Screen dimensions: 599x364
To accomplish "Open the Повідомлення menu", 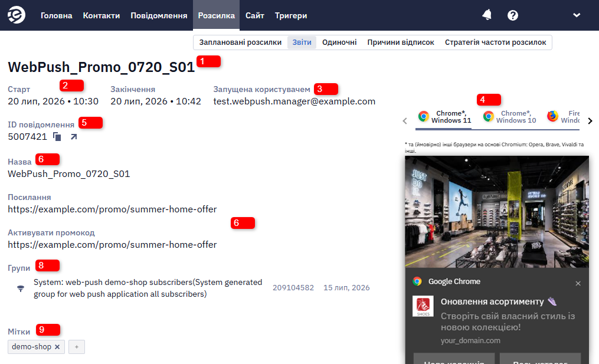I will pyautogui.click(x=159, y=16).
